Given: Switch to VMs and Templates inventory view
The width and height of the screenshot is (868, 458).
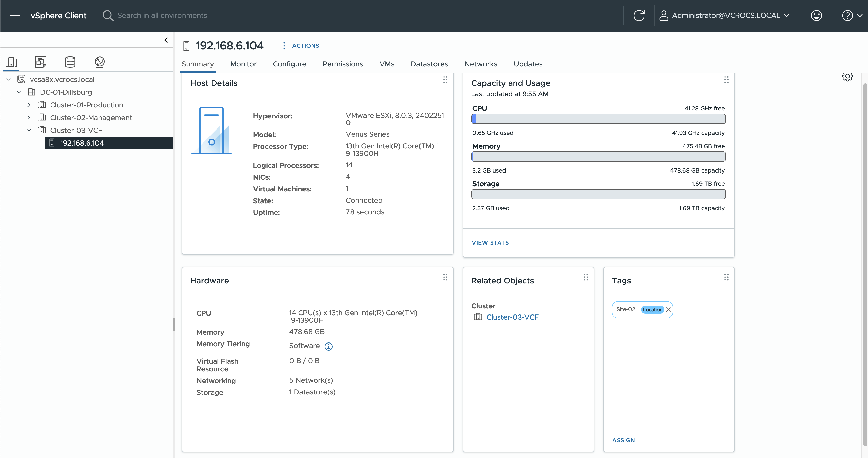Looking at the screenshot, I should point(40,62).
